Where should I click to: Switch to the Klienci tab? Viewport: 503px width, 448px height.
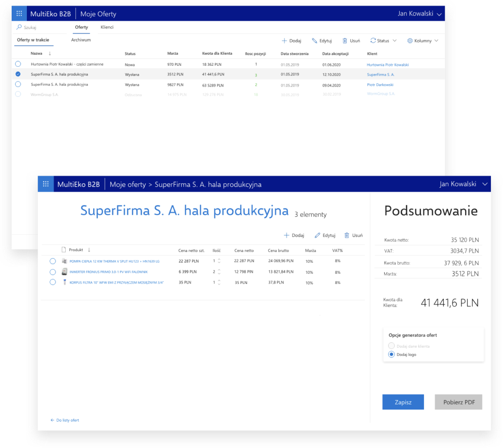[107, 27]
